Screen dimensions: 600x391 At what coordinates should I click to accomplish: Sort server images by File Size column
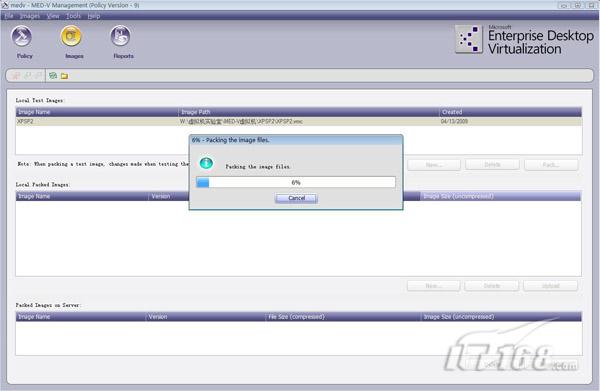pyautogui.click(x=343, y=317)
